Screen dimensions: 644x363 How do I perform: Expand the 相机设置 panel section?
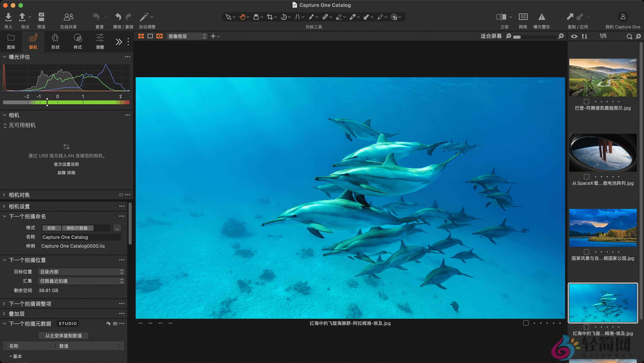point(19,206)
